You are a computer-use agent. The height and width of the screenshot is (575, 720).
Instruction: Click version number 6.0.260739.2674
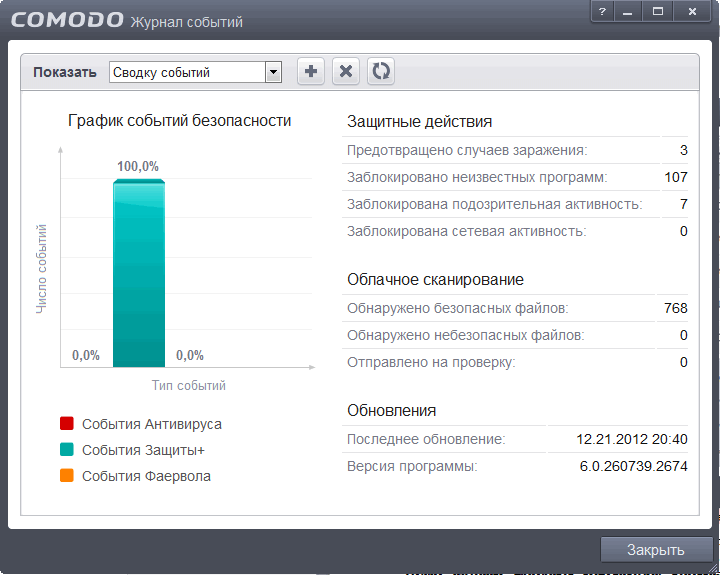click(x=634, y=466)
